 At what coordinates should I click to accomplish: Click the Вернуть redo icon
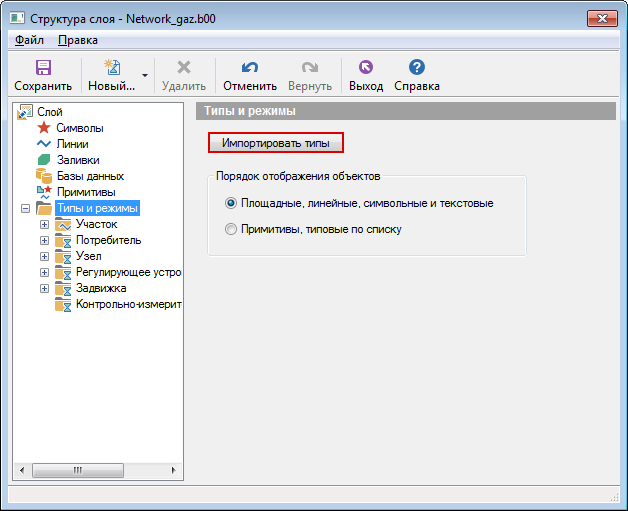(310, 67)
